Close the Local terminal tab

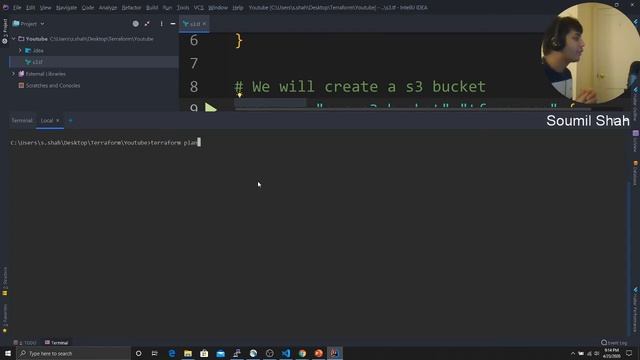tap(58, 120)
